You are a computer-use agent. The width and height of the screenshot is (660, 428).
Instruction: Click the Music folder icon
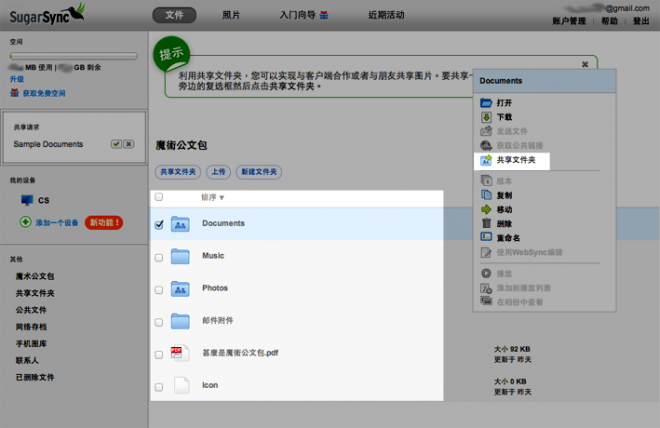point(181,256)
